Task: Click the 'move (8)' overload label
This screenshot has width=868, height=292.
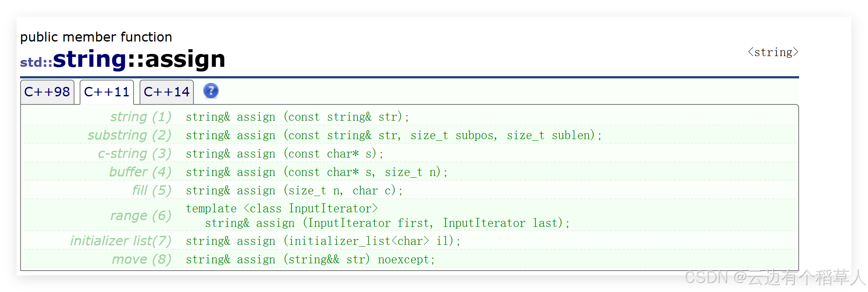Action: [x=142, y=259]
